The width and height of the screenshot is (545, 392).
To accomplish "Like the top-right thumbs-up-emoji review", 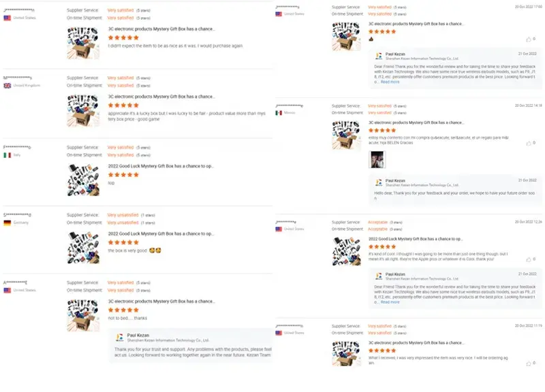I will [x=529, y=39].
